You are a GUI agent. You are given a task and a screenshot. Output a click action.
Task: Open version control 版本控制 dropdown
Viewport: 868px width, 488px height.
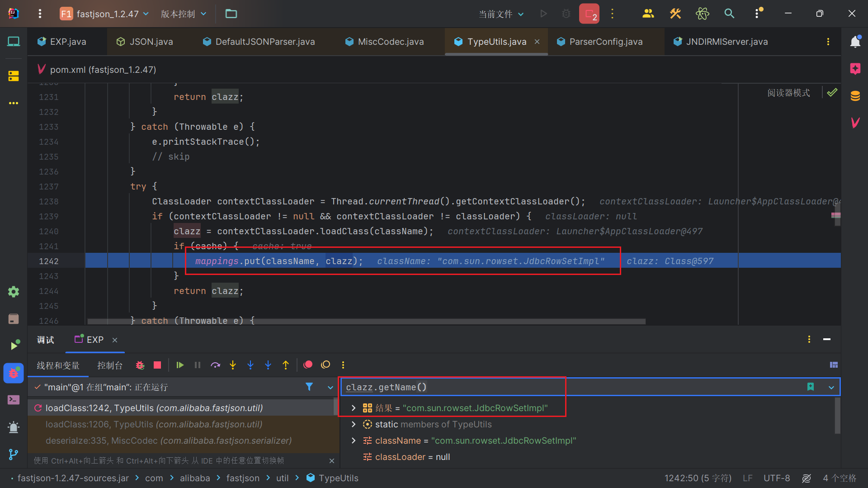coord(184,14)
